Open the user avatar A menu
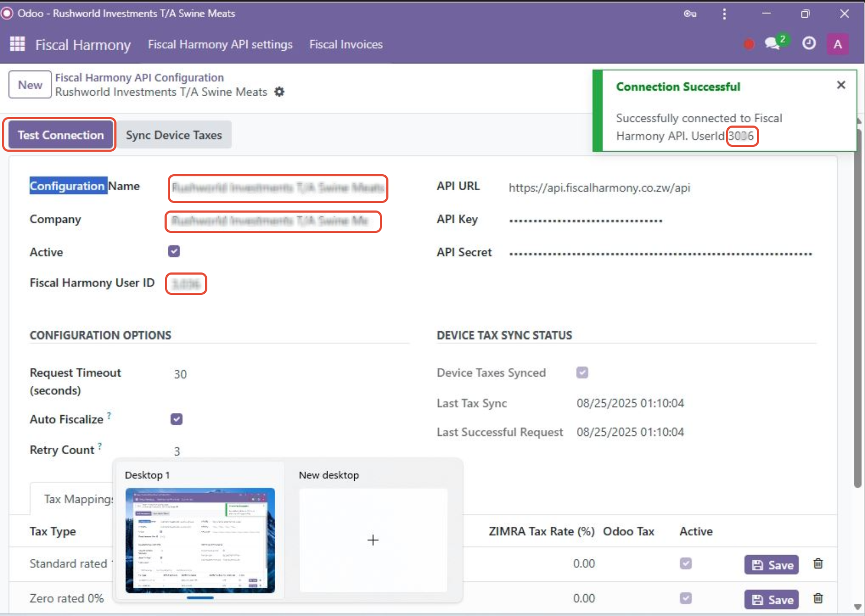865x616 pixels. [837, 44]
